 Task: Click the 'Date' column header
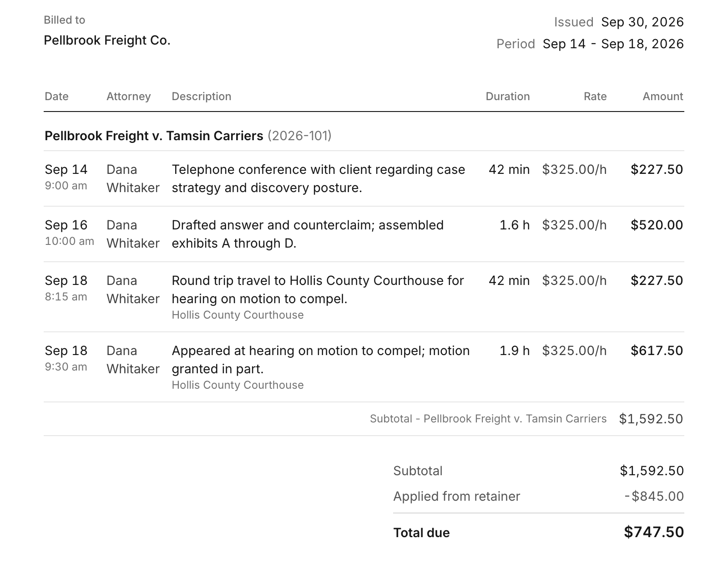56,97
